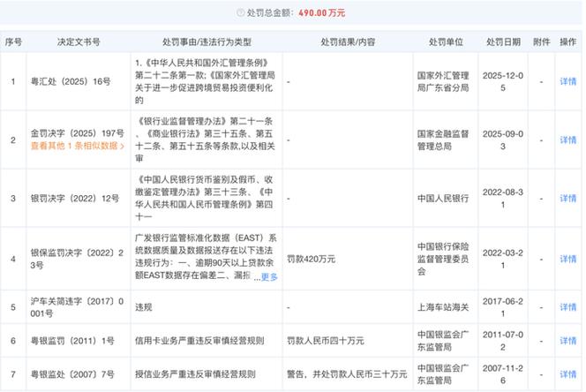Click the info icon beside 处罚总金额
Screen dimensions: 586x392
[x=241, y=12]
